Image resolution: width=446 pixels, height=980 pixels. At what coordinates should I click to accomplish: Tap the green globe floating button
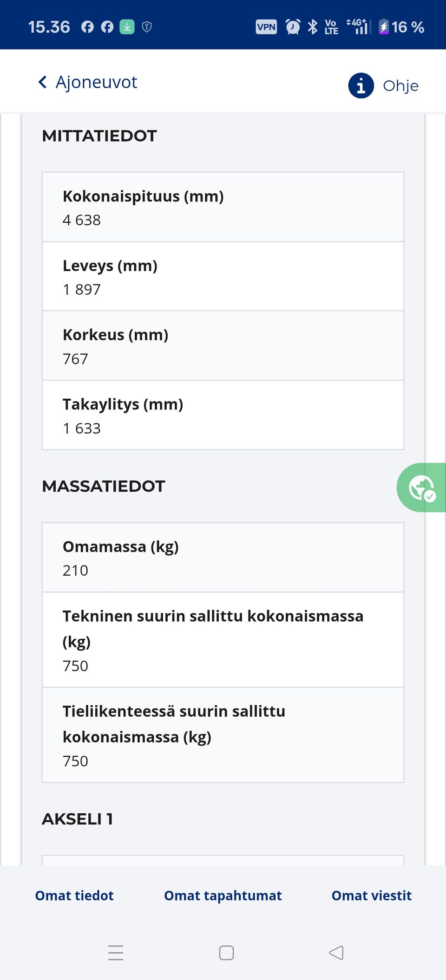click(x=421, y=487)
